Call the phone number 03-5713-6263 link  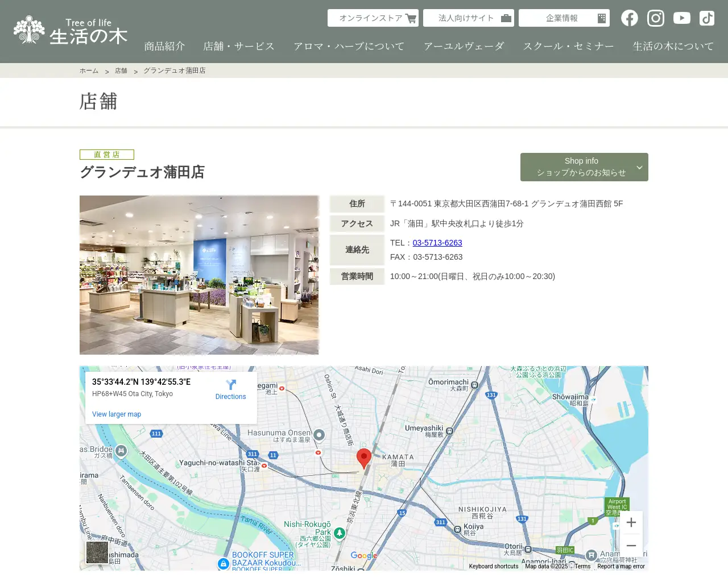point(437,243)
